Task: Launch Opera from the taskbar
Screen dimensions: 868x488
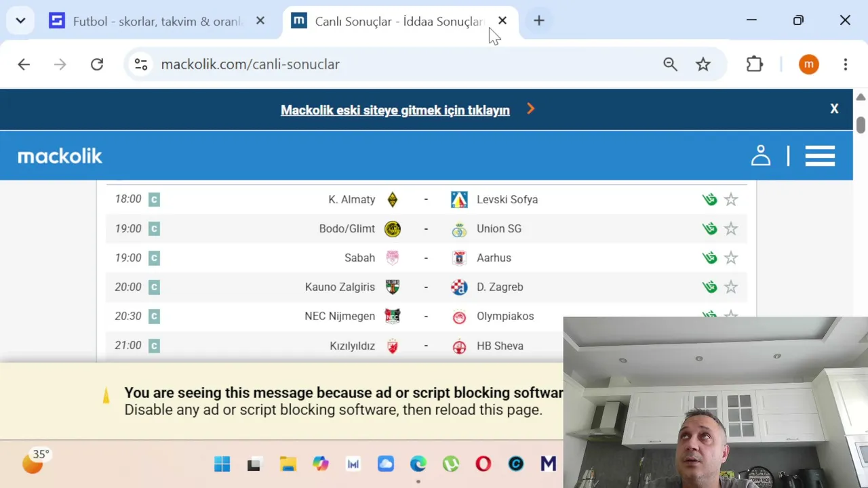Action: coord(483,464)
